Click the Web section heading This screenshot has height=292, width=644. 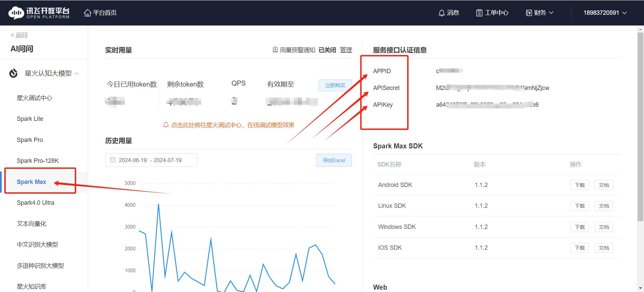tap(380, 287)
